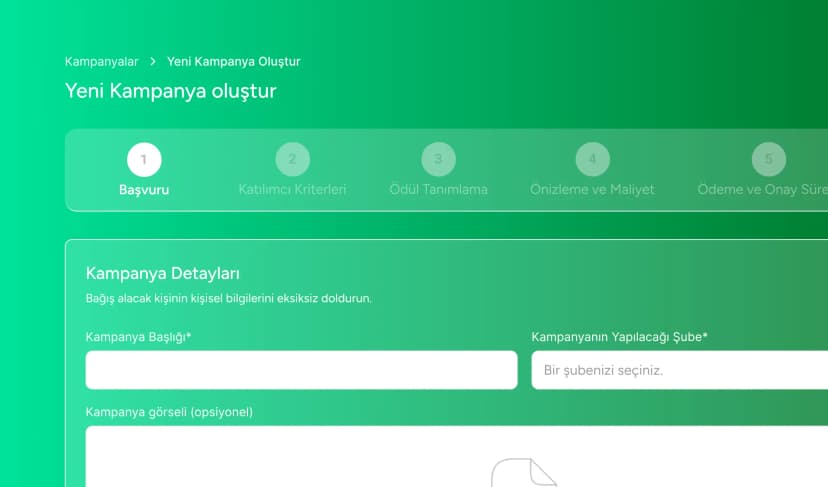
Task: Open the Bir şubenizi seçiniz dropdown
Action: pos(680,370)
